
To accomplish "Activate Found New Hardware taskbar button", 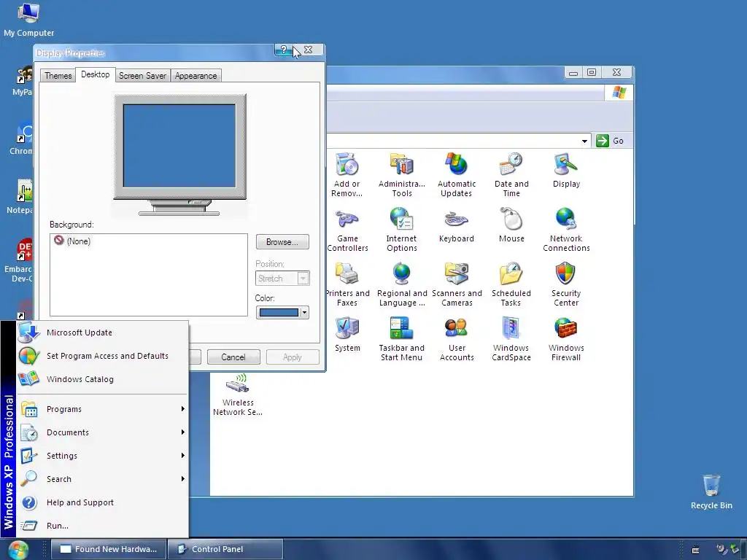I will (109, 549).
